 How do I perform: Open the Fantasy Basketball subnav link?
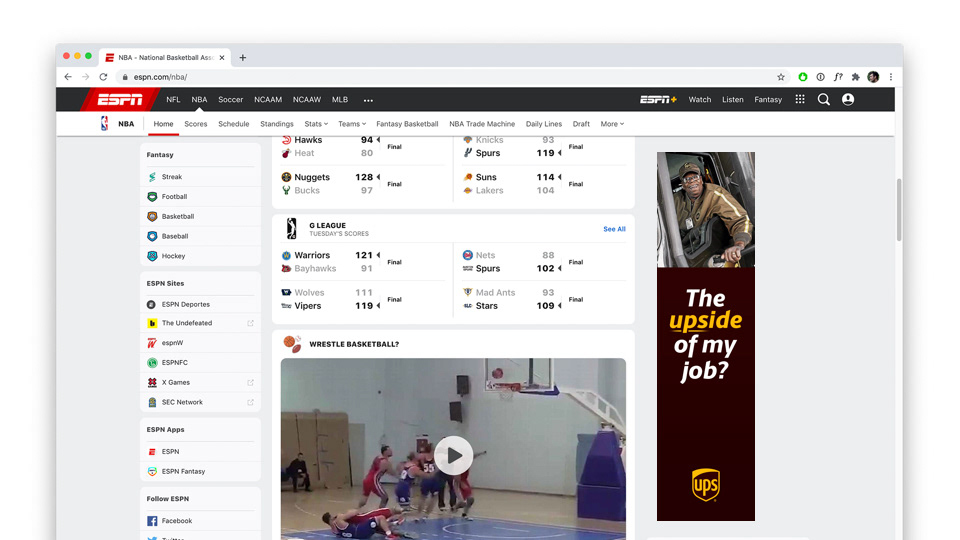point(407,124)
